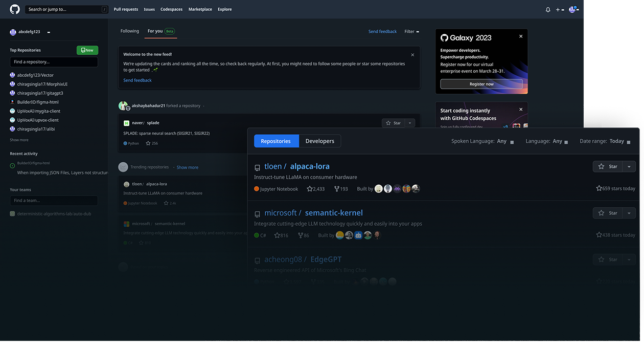Screen dimensions: 644x346
Task: Switch to the Following feed tab
Action: 129,31
